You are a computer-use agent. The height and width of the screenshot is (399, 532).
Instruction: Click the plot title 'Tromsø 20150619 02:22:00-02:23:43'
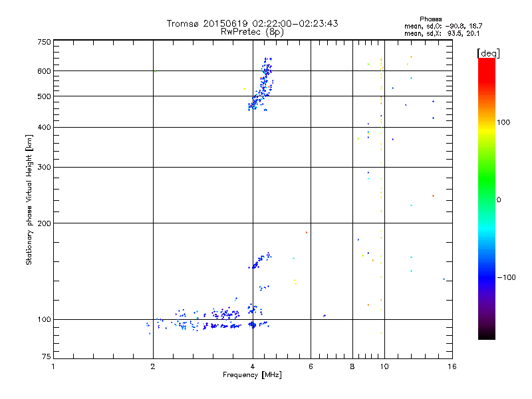pyautogui.click(x=252, y=23)
